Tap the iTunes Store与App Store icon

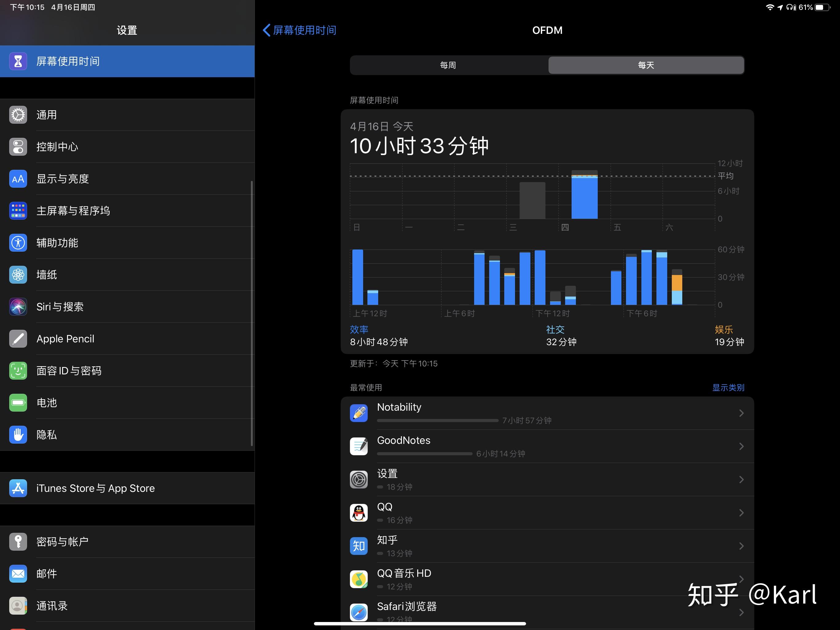coord(18,488)
